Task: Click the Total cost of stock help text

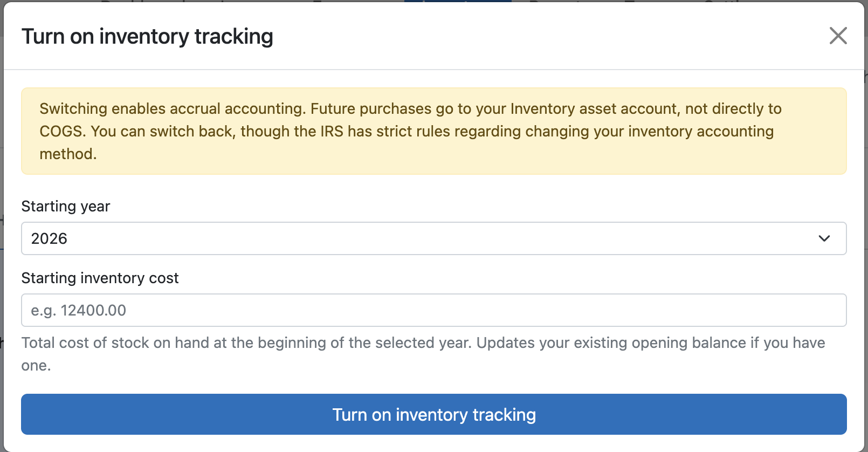Action: 423,354
